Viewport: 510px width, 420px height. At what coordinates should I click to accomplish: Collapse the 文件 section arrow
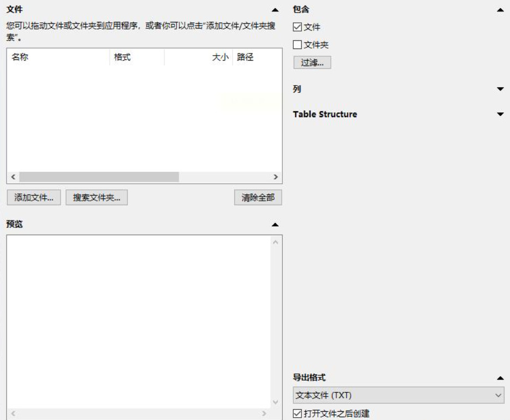pos(275,10)
